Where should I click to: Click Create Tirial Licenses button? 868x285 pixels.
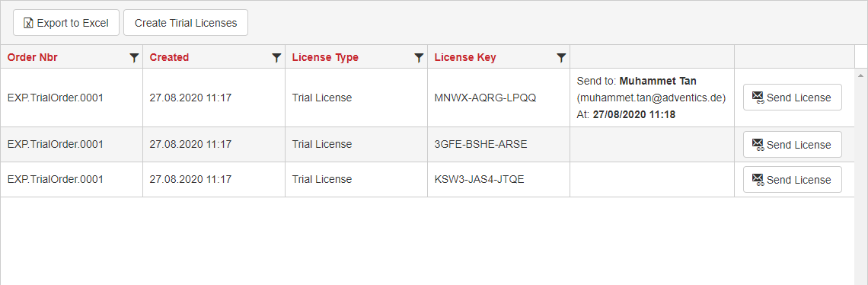coord(186,23)
